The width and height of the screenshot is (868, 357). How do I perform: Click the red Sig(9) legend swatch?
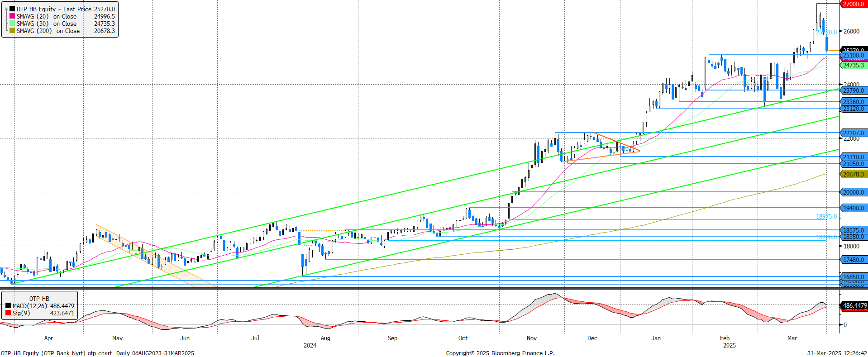click(8, 313)
